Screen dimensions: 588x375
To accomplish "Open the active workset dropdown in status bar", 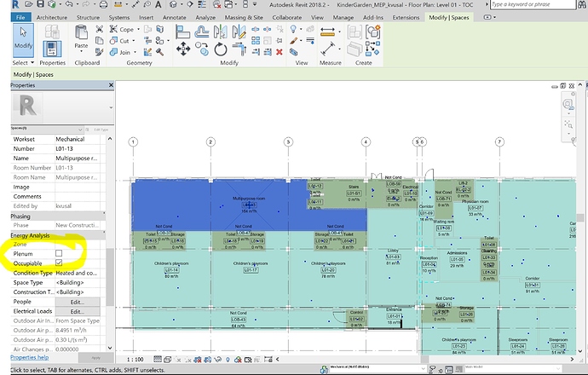I will (378, 369).
